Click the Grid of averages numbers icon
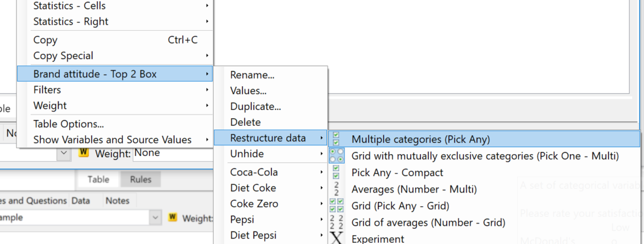This screenshot has height=244, width=644. pyautogui.click(x=336, y=222)
